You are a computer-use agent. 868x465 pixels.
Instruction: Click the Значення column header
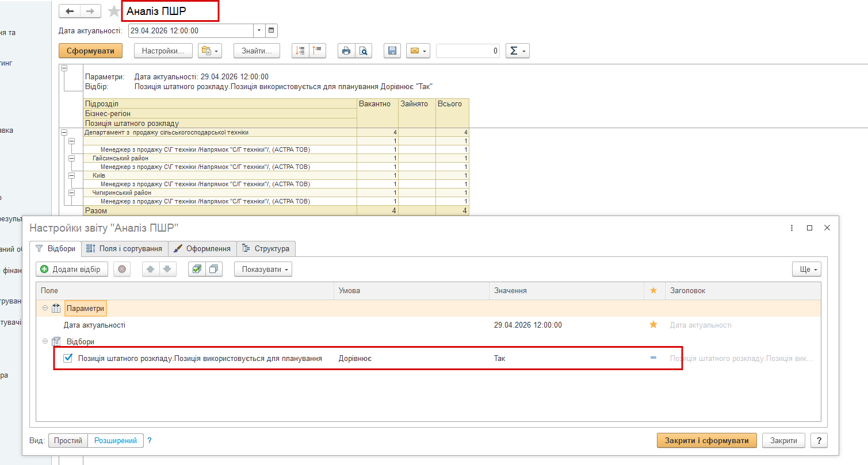coord(567,290)
